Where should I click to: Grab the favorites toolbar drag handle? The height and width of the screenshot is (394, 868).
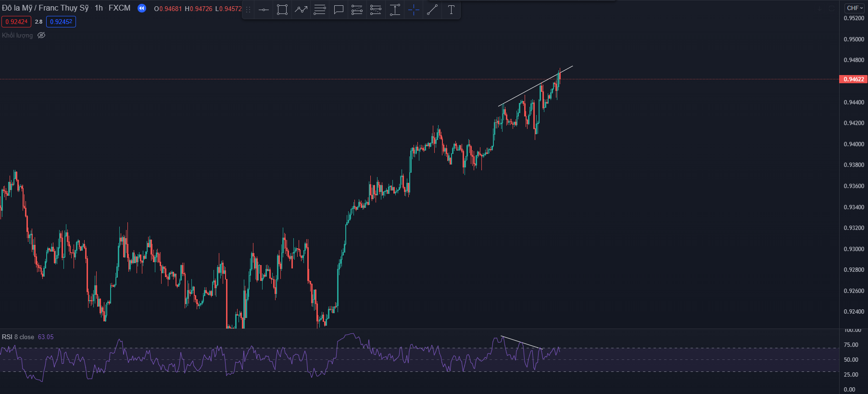(x=248, y=10)
